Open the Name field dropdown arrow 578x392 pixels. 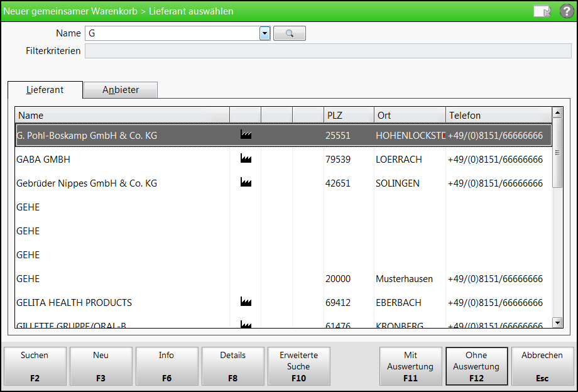(x=264, y=33)
